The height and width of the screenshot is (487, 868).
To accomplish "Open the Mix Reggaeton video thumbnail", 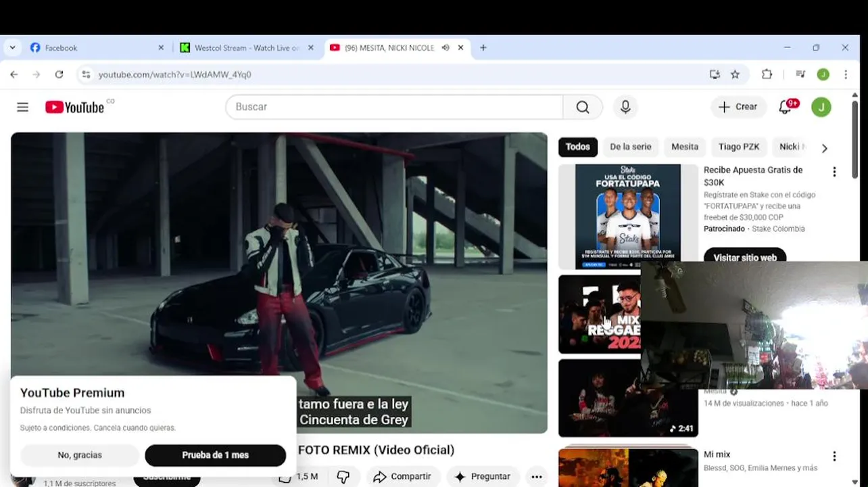I will [x=599, y=314].
